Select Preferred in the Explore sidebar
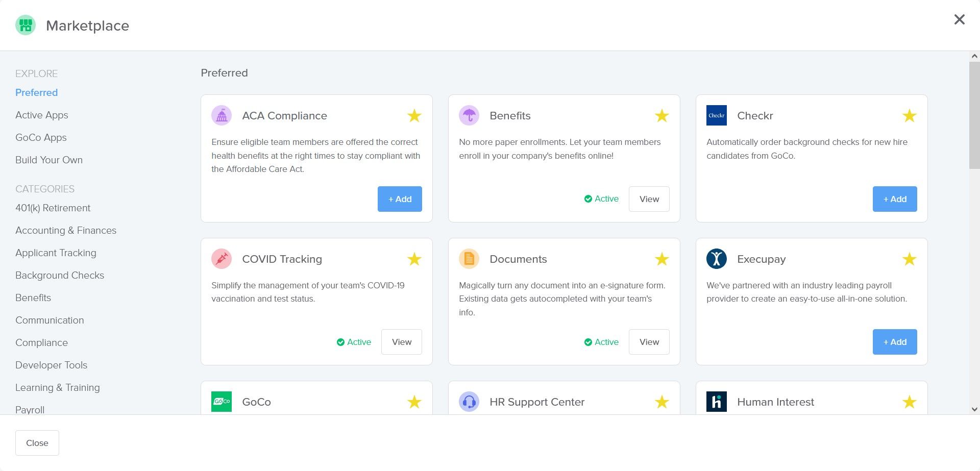This screenshot has height=471, width=980. 37,92
